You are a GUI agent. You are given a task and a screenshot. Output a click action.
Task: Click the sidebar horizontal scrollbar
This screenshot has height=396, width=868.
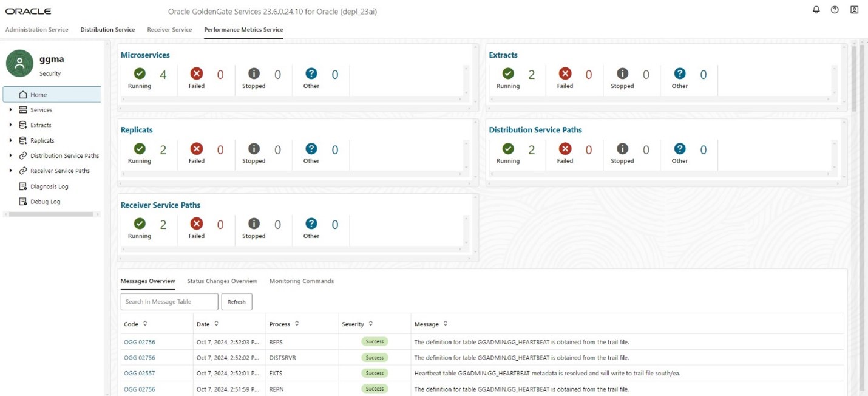(x=51, y=214)
